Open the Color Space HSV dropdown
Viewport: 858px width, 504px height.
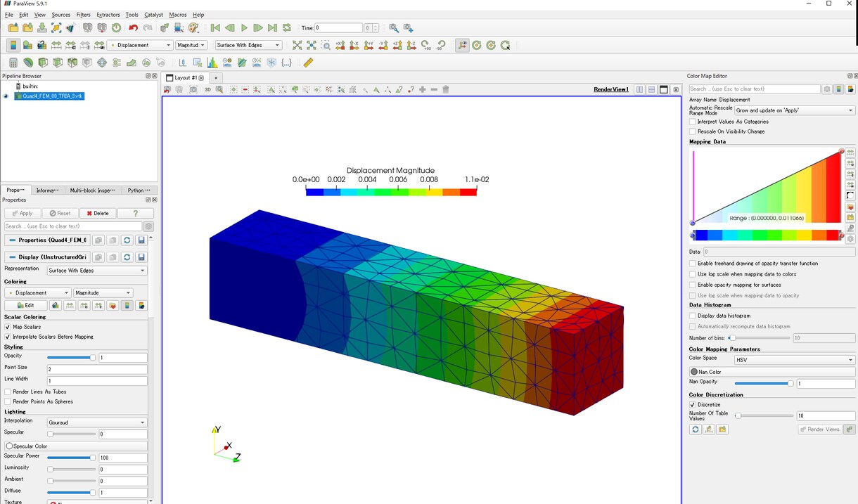795,360
